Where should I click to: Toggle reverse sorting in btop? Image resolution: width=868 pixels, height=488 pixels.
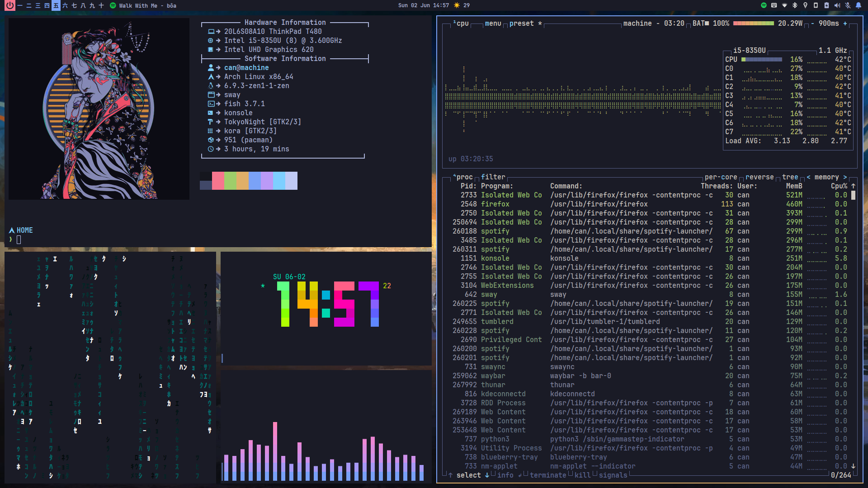759,177
